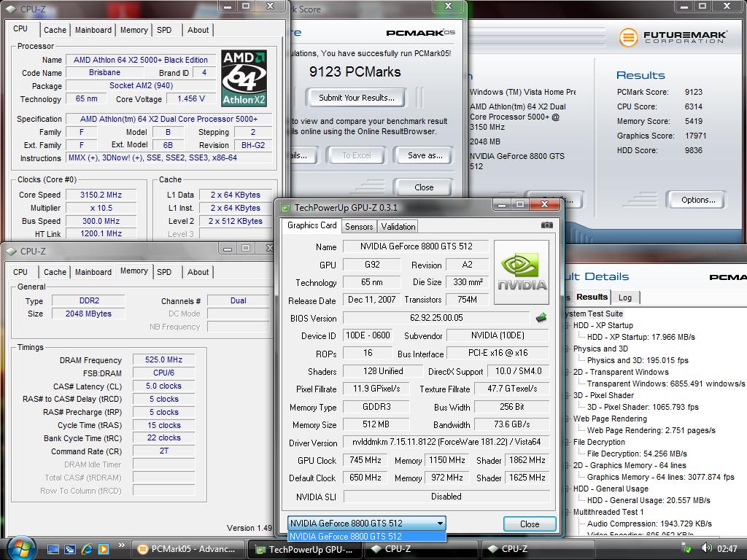747x560 pixels.
Task: Select NVIDIA GeForce 8800 GTS 512 list entry
Action: click(367, 536)
